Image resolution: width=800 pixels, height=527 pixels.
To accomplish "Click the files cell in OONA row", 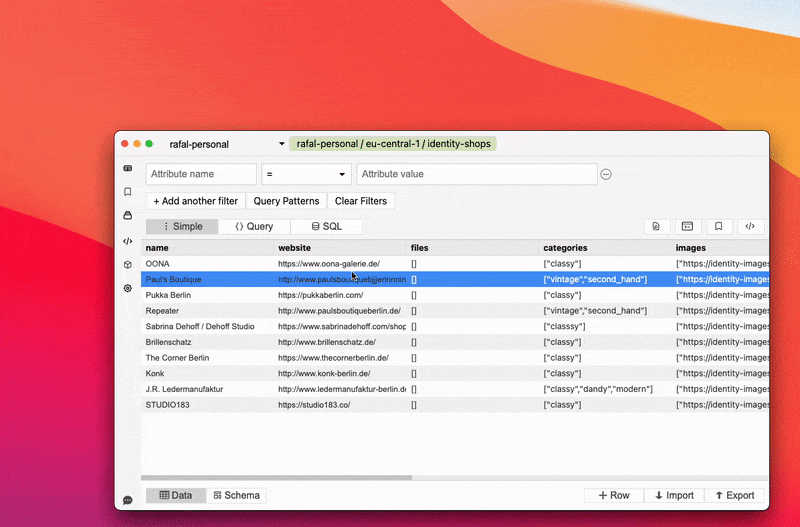I will click(472, 264).
